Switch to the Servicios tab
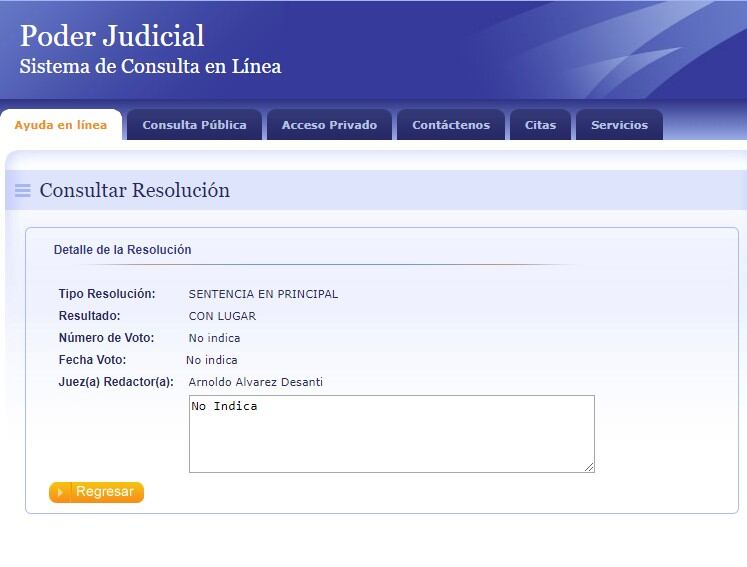Viewport: 747px width, 567px height. point(619,125)
